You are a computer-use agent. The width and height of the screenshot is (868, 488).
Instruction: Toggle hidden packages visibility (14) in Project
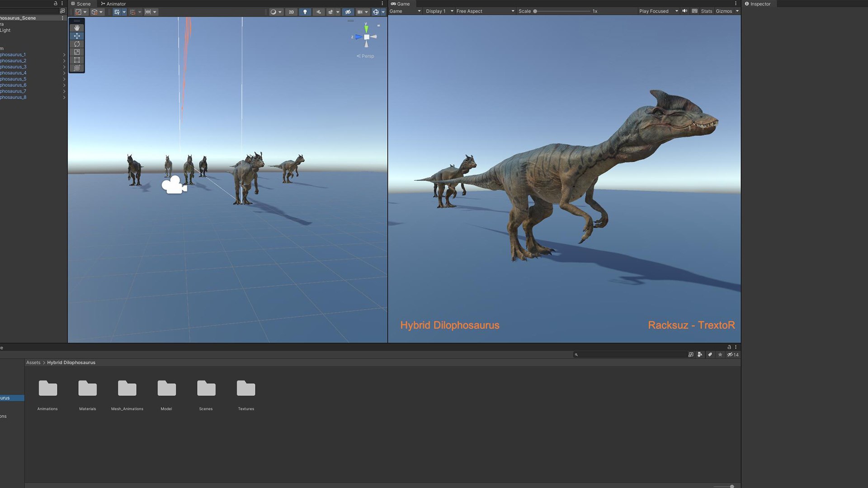pos(733,355)
